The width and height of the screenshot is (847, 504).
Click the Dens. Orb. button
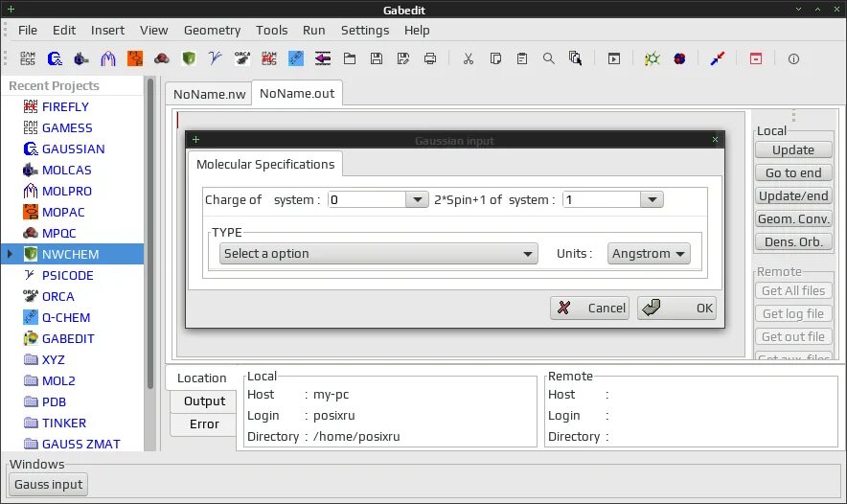coord(793,242)
